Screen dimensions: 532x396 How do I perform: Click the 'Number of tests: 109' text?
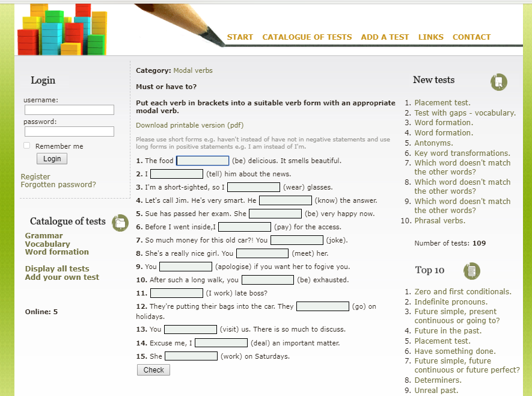point(450,243)
